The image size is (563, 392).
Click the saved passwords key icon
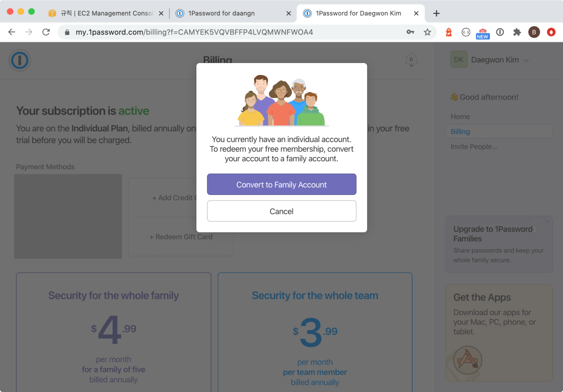point(410,32)
